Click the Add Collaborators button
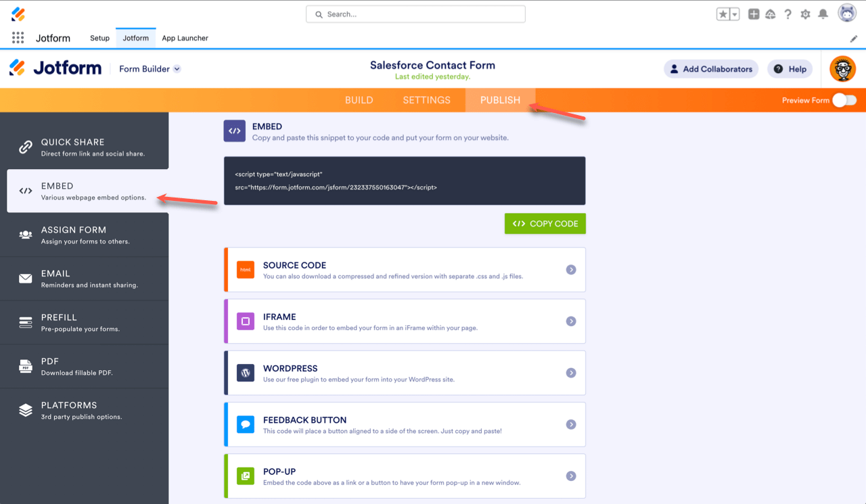 point(710,69)
